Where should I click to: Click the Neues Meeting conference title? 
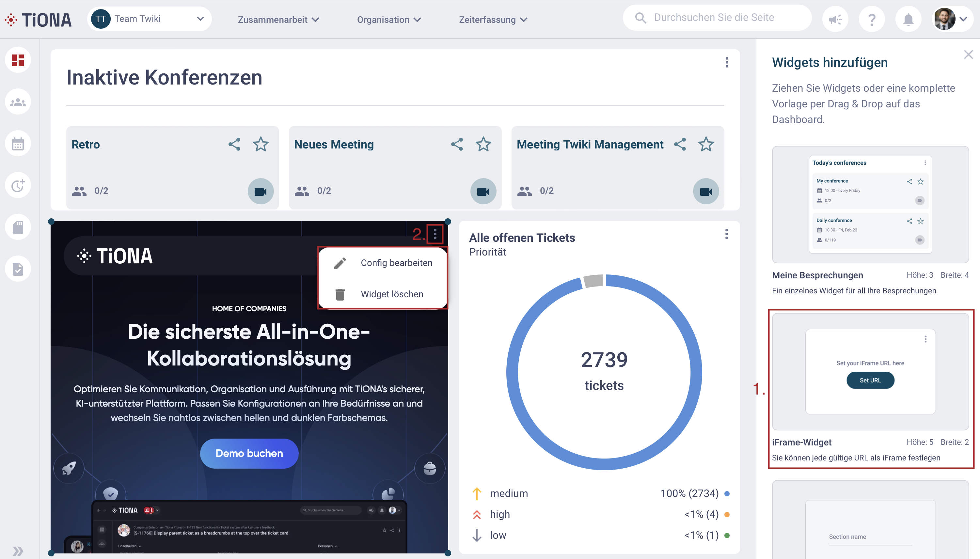tap(334, 144)
